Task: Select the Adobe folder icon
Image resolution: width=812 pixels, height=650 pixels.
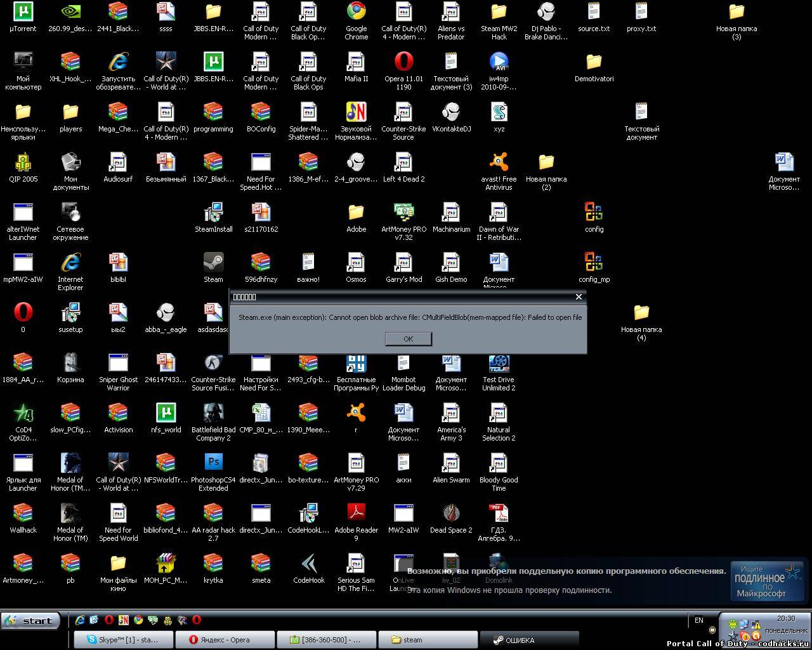Action: point(356,218)
